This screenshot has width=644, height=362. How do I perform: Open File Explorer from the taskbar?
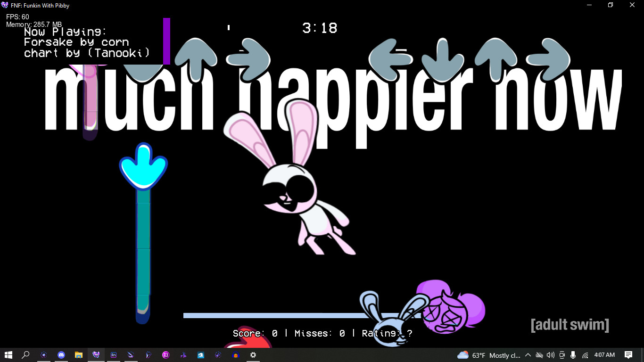(78, 355)
